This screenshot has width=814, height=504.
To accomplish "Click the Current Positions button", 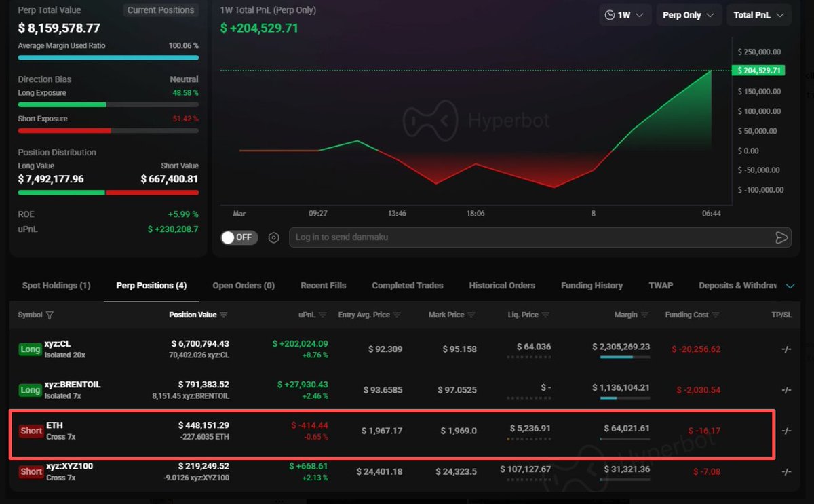I will tap(161, 10).
